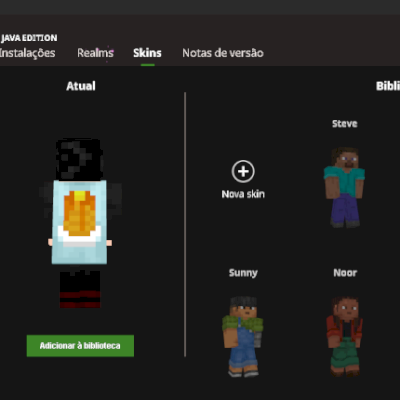This screenshot has height=400, width=400.
Task: Click the Steve name label
Action: pos(345,124)
